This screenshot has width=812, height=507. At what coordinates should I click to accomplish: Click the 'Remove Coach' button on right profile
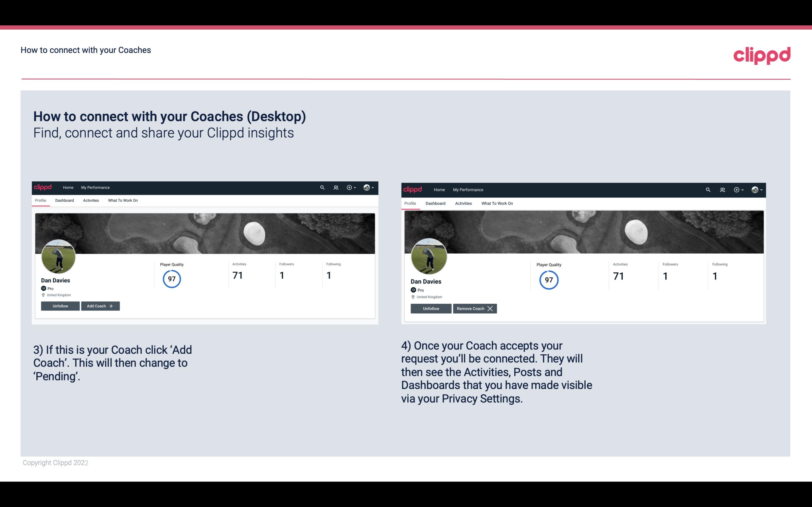point(475,308)
